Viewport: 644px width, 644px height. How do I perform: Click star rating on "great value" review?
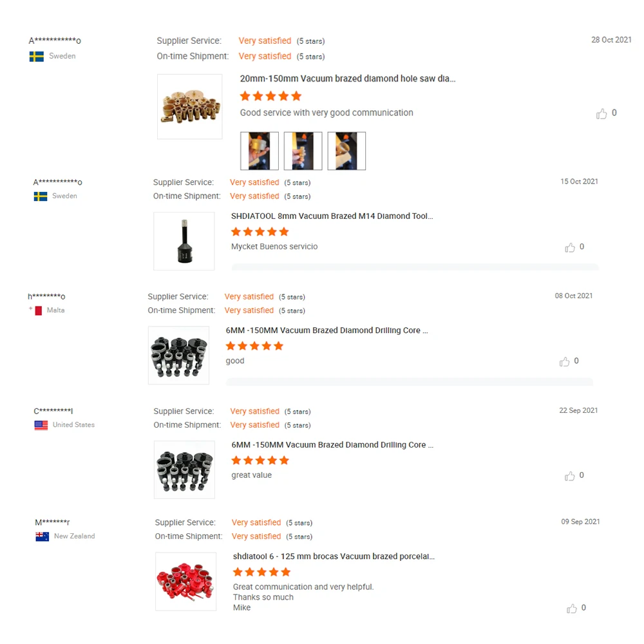click(x=260, y=460)
